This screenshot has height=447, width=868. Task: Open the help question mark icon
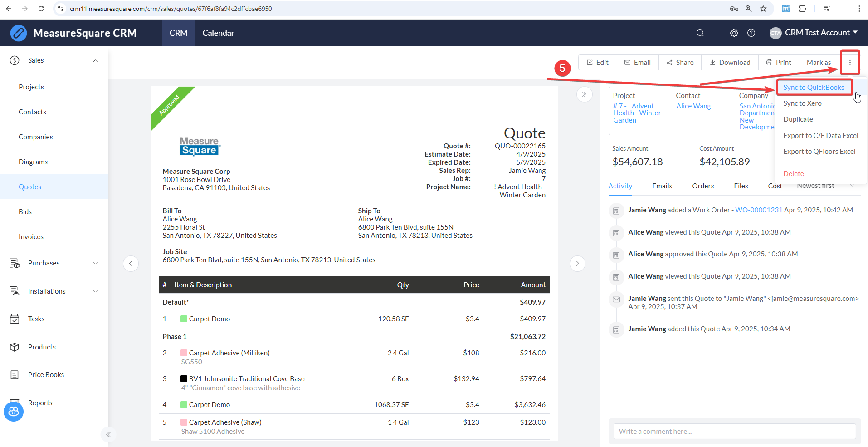(x=751, y=33)
